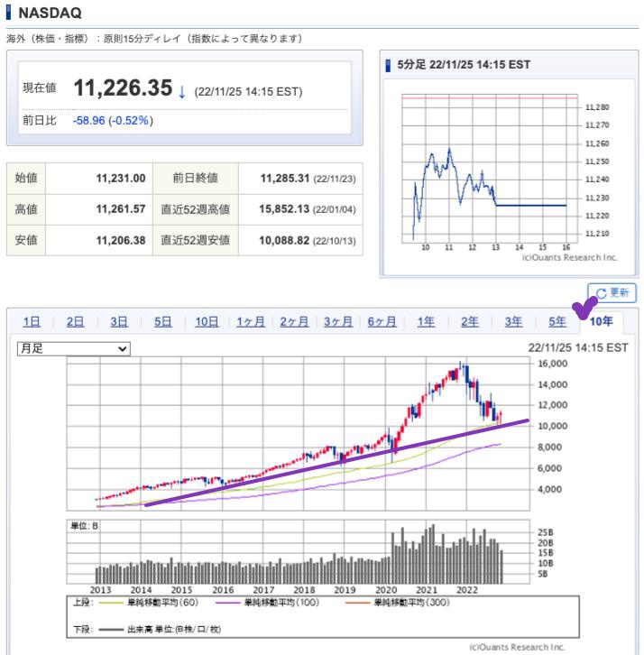Click the NASDAQ page heading
This screenshot has height=655, width=644.
50,13
